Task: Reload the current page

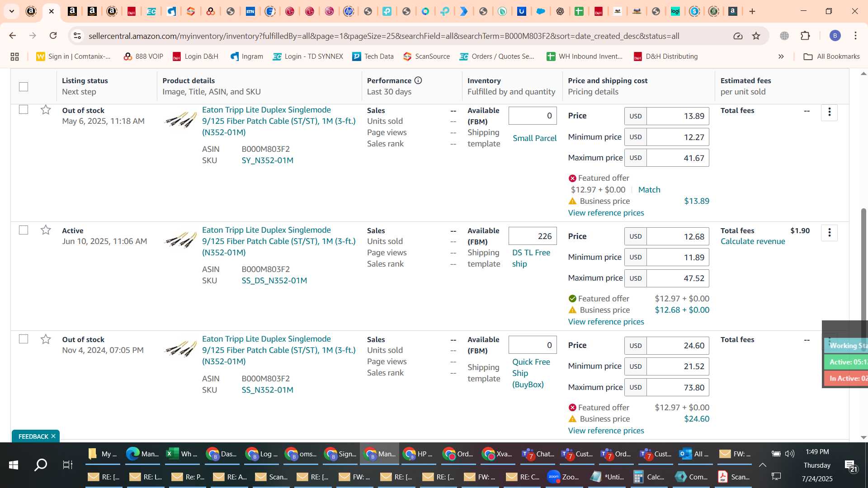Action: click(x=53, y=36)
